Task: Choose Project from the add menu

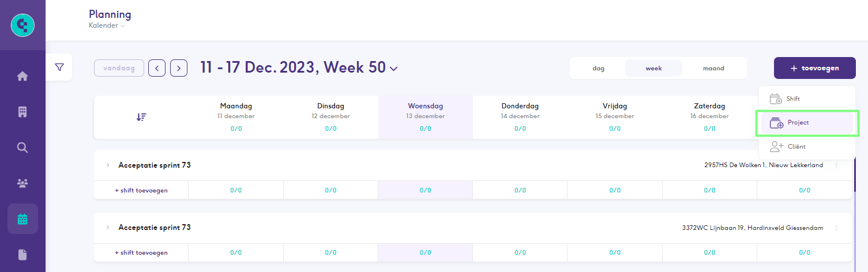Action: pos(806,123)
